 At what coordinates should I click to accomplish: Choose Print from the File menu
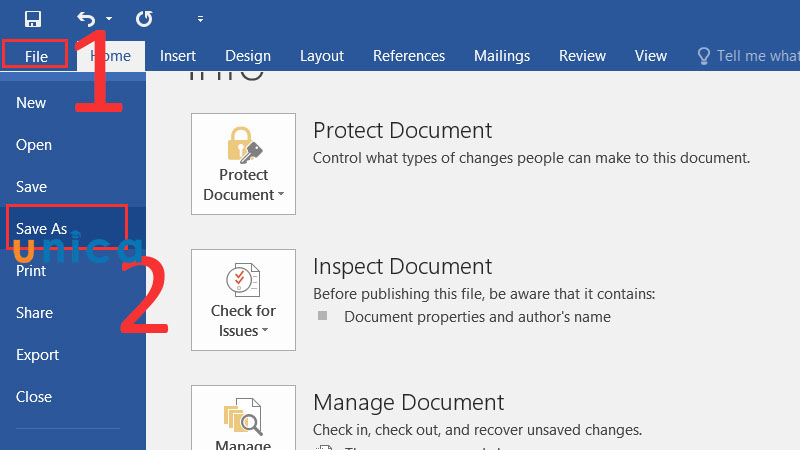point(31,271)
